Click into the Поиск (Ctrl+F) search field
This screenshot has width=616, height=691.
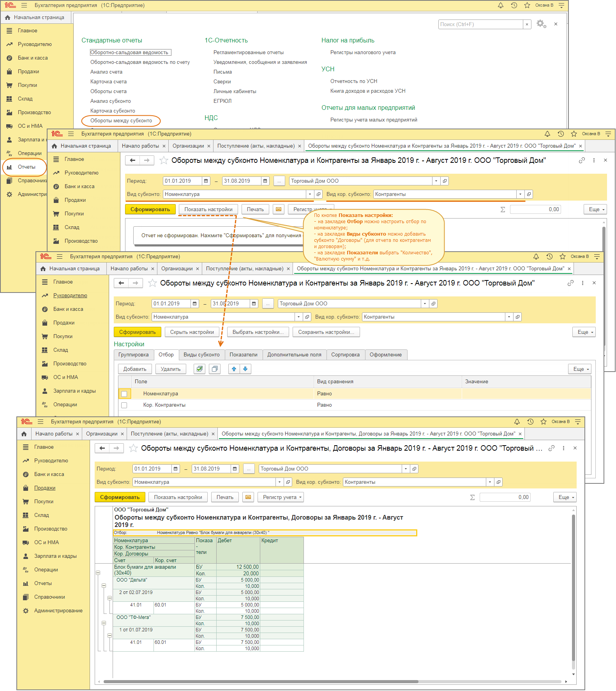point(480,24)
